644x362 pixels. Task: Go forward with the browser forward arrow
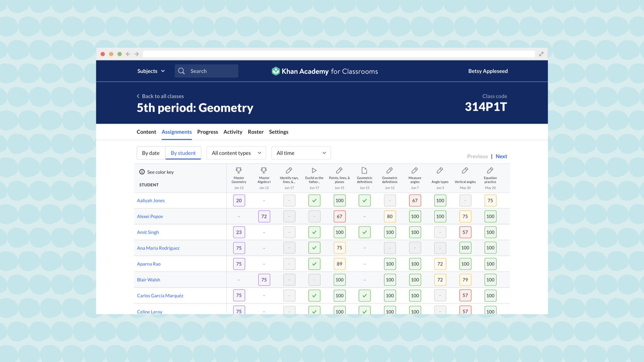[x=137, y=54]
